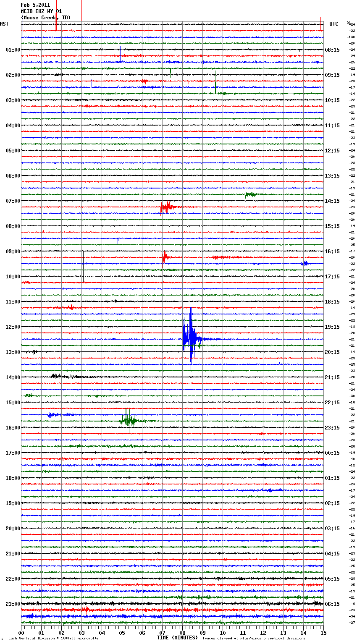Click the "04:00" MST time label
This screenshot has height=644, width=357.
pyautogui.click(x=13, y=126)
